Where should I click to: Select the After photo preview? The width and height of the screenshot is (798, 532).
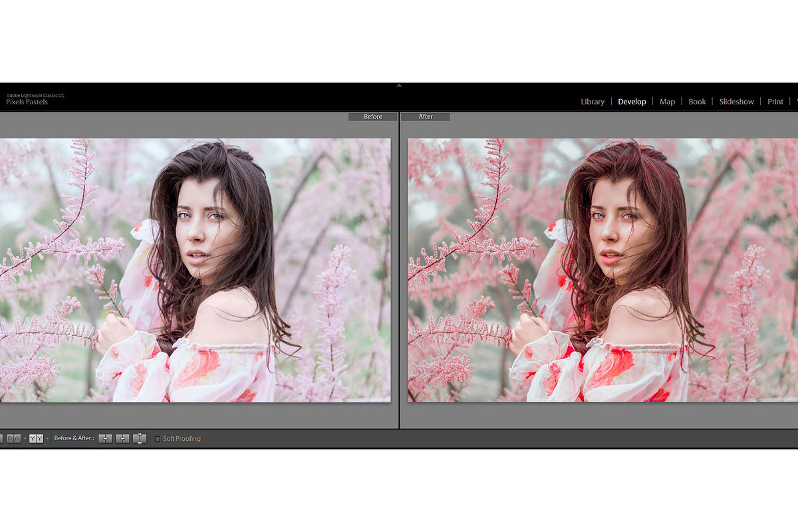point(602,270)
